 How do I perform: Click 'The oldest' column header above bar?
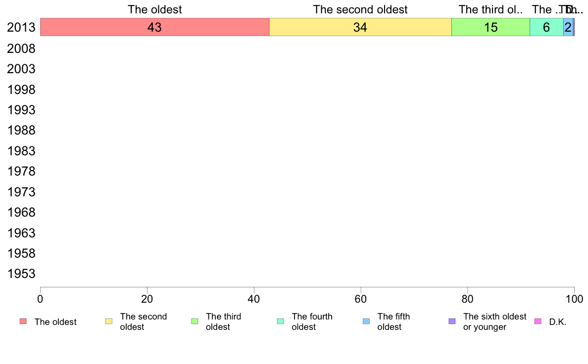tap(155, 9)
